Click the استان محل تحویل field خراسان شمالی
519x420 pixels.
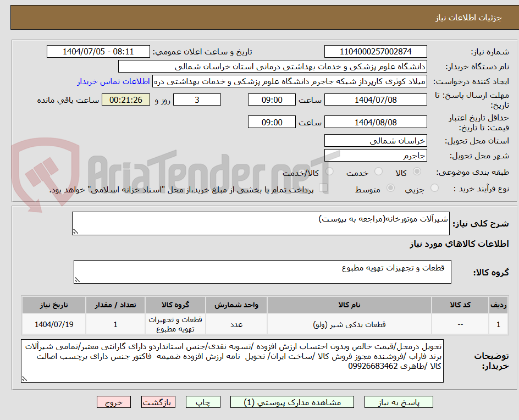click(376, 141)
